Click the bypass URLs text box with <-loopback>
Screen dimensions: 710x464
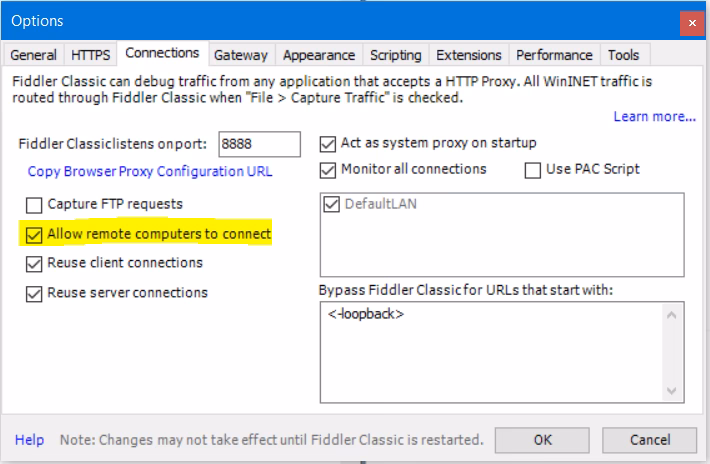click(502, 352)
